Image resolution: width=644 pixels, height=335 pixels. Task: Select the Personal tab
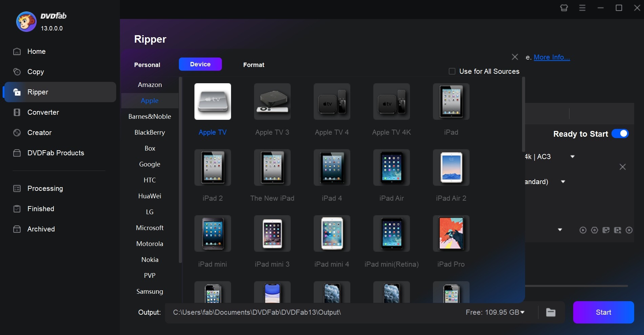point(147,65)
